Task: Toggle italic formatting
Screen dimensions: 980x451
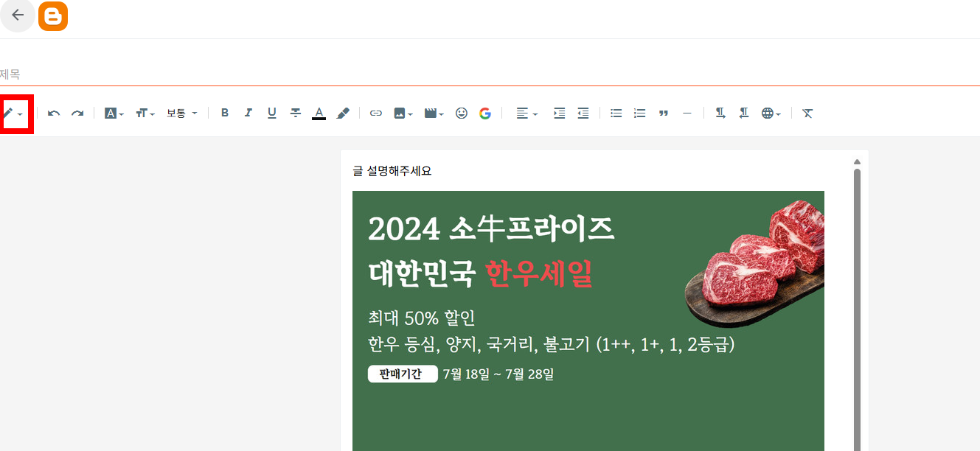Action: [249, 113]
